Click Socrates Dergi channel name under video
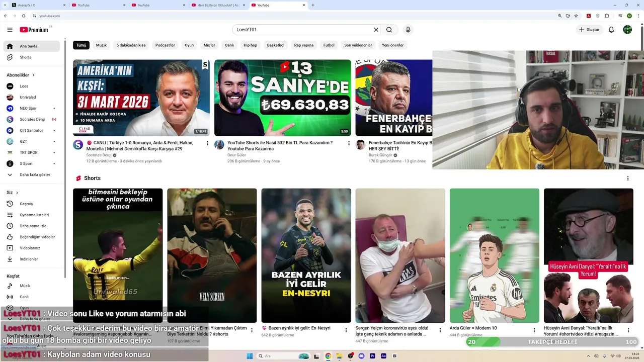The width and height of the screenshot is (644, 362). click(99, 155)
